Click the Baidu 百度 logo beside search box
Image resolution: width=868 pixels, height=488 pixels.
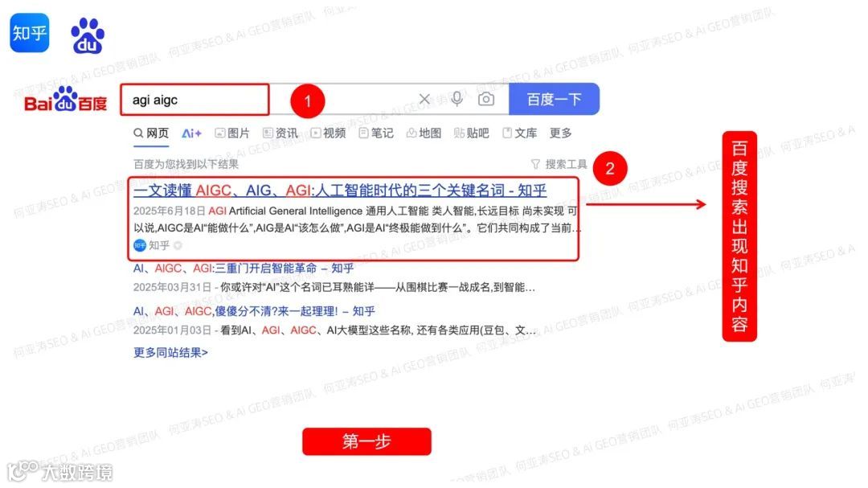pos(65,99)
